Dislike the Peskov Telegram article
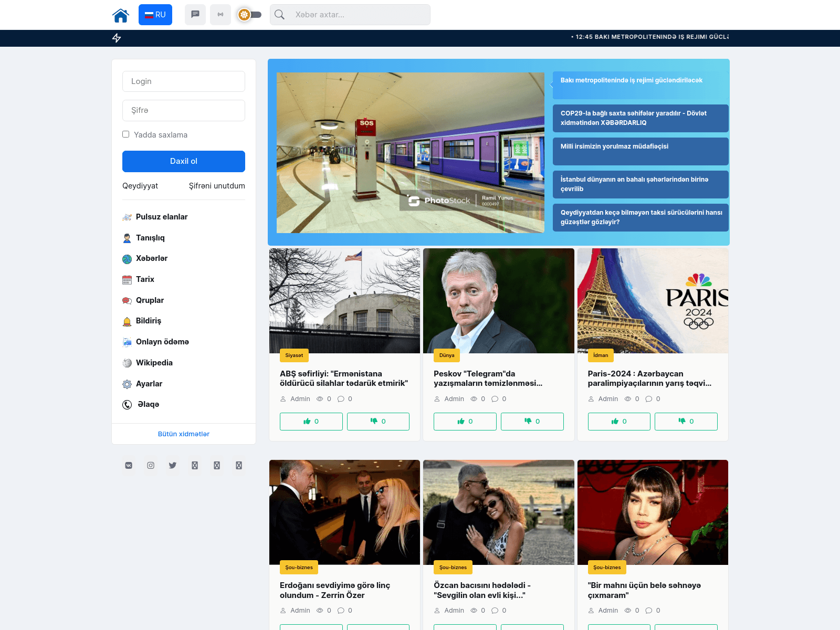The height and width of the screenshot is (630, 840). [x=532, y=422]
